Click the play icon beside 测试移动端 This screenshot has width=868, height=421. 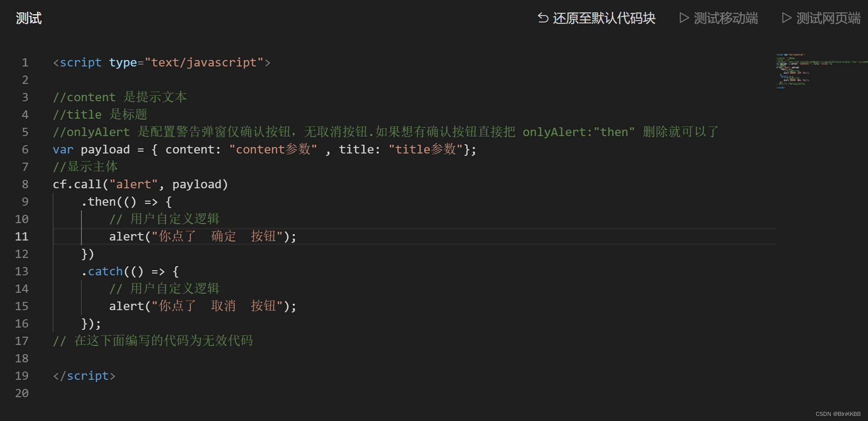(x=684, y=17)
